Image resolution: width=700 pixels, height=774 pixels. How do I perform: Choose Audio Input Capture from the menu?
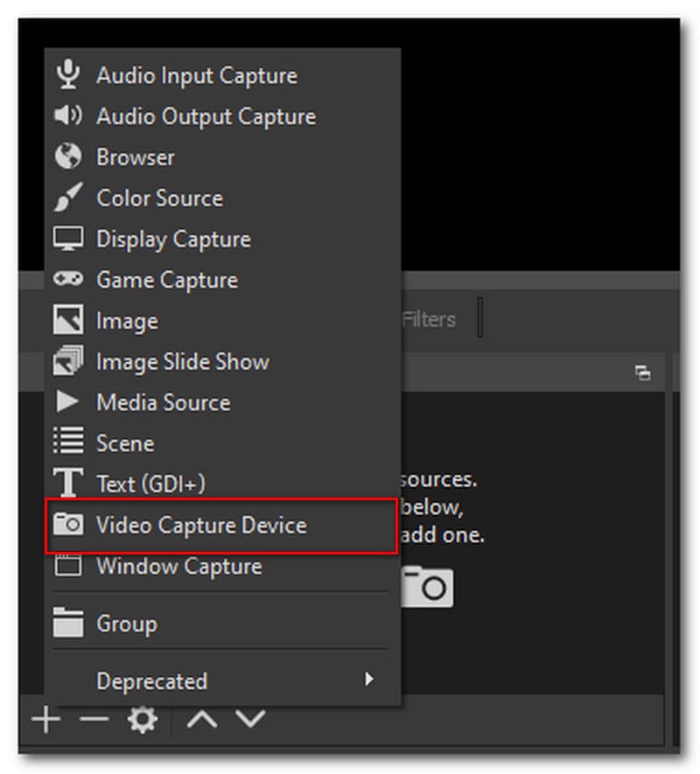coord(222,75)
